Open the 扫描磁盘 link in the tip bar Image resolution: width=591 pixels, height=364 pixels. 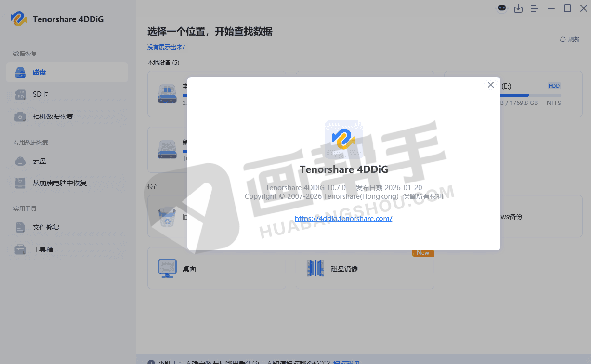[347, 362]
